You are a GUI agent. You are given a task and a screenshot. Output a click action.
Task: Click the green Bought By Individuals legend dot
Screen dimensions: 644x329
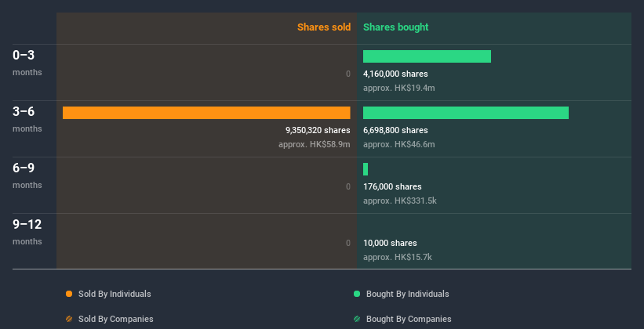tap(357, 294)
